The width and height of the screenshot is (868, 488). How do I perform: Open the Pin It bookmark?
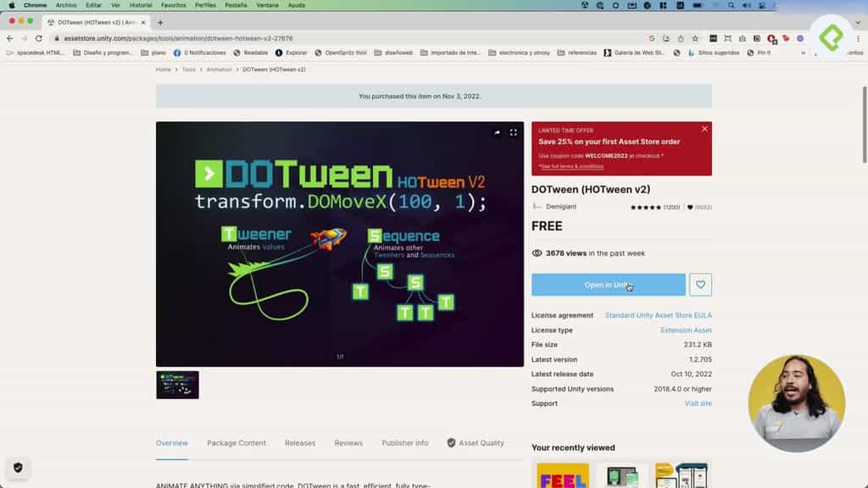(x=759, y=53)
